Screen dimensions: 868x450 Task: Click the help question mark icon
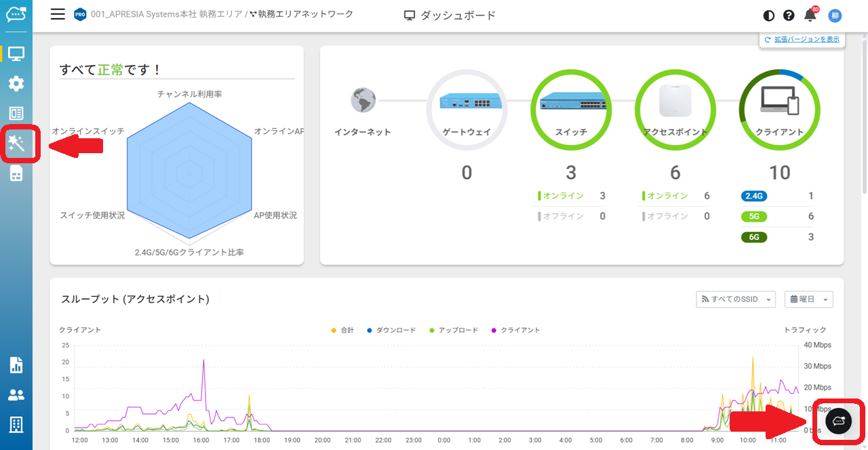(789, 16)
